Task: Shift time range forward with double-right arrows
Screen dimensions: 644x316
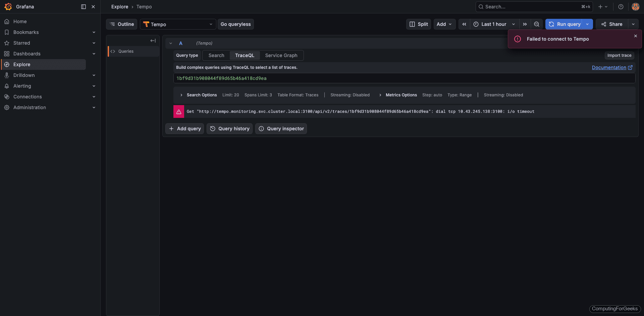Action: [525, 24]
